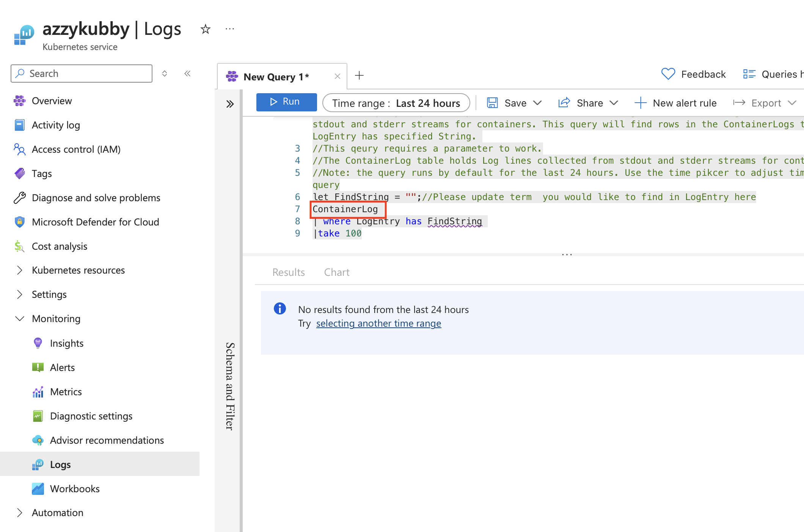Close the New Query 1 tab
This screenshot has width=804, height=532.
pos(337,77)
